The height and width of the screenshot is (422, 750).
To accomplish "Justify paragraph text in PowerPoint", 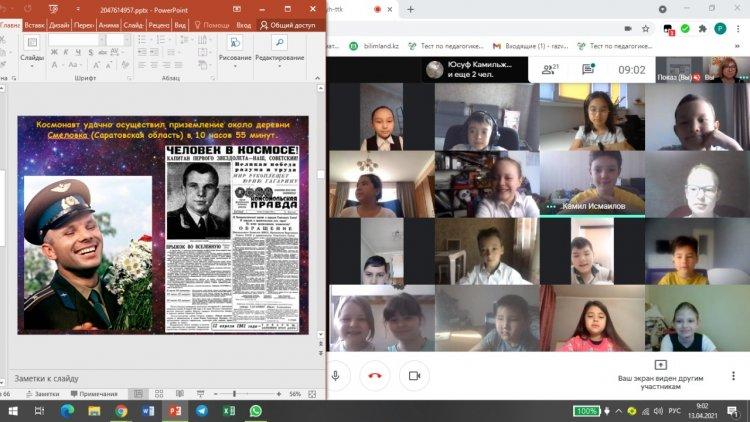I will (178, 65).
